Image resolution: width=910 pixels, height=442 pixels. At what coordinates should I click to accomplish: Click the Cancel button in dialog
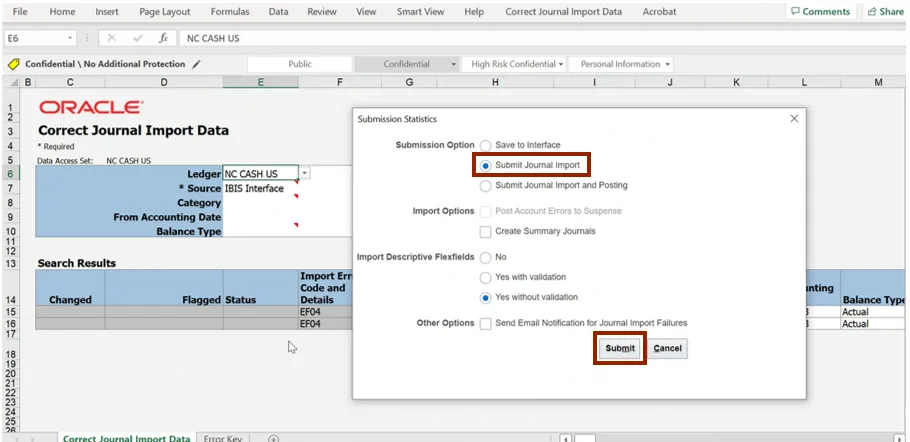pyautogui.click(x=667, y=348)
